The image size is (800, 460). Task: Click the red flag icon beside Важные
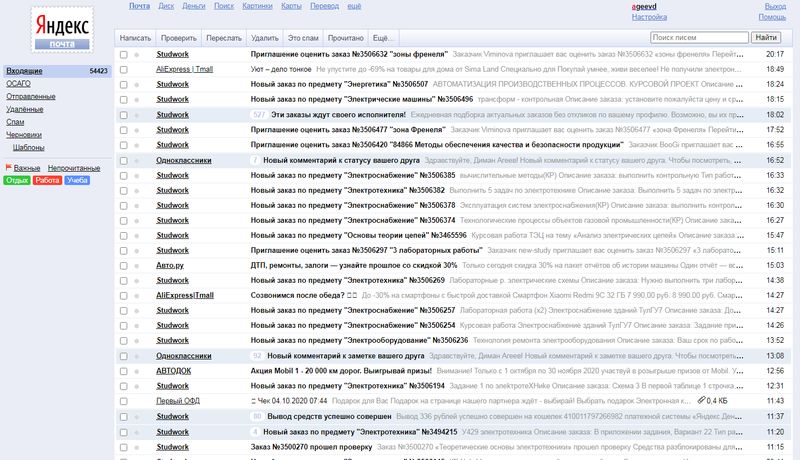tap(9, 169)
